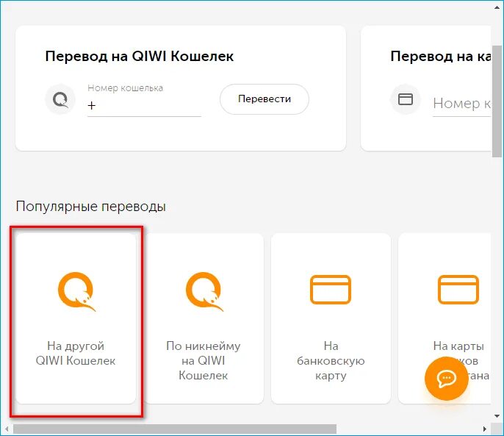Click the QIWI logo on 'По никнейму' card
The image size is (504, 436).
(x=204, y=292)
